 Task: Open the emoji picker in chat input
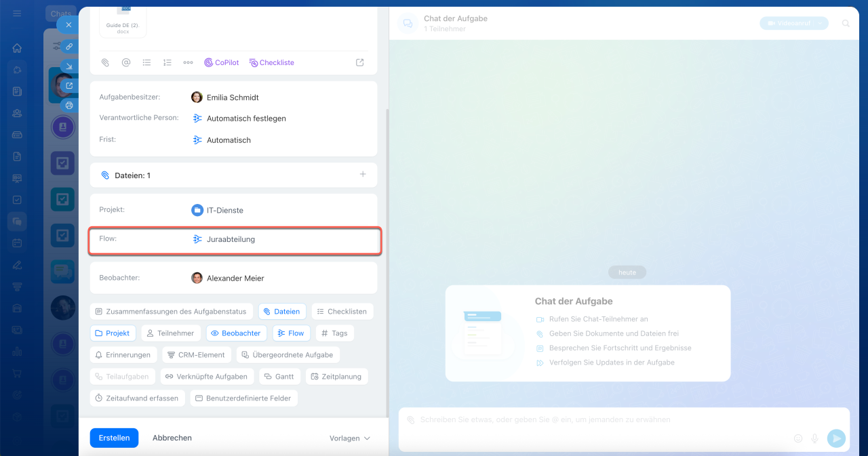tap(798, 438)
